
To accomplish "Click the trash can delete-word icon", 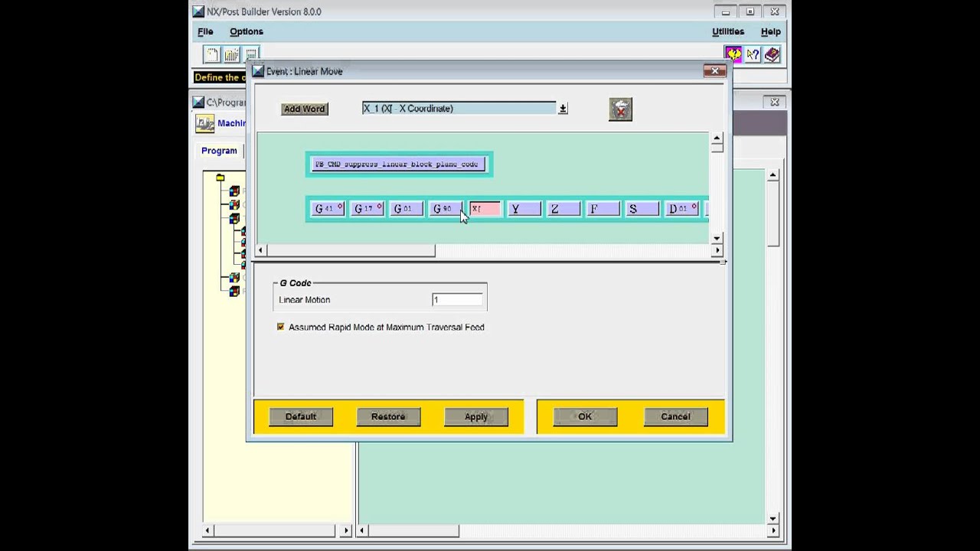I will pos(620,109).
